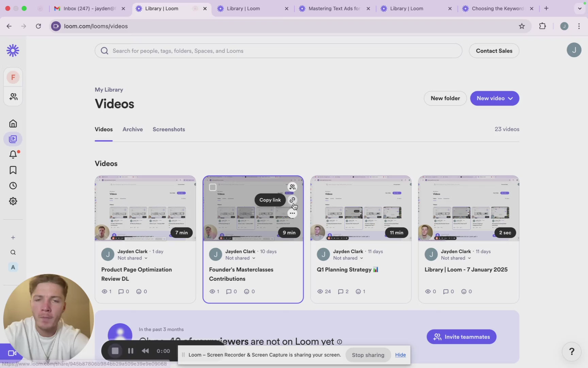The image size is (588, 368).
Task: Click the Loom logo in sidebar
Action: [13, 50]
